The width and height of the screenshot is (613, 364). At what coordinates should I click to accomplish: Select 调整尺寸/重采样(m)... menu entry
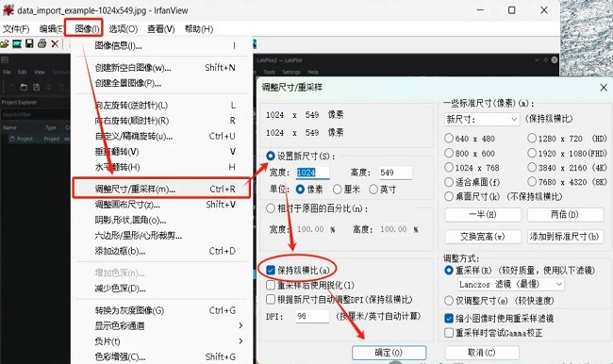162,189
